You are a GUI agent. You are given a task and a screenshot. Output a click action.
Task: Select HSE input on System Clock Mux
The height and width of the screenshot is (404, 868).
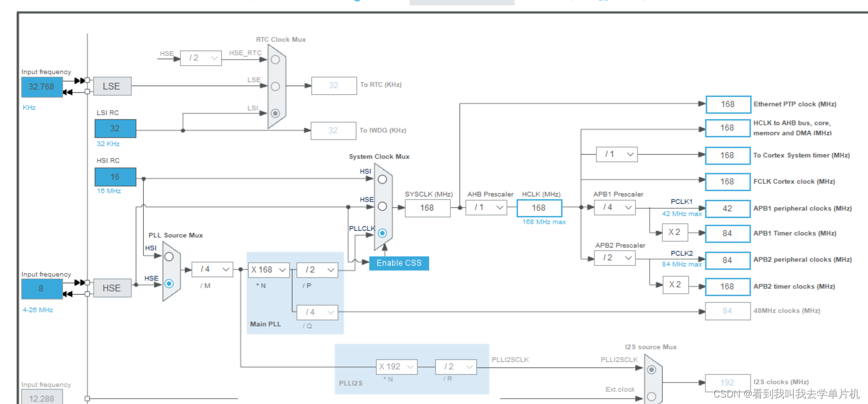382,206
